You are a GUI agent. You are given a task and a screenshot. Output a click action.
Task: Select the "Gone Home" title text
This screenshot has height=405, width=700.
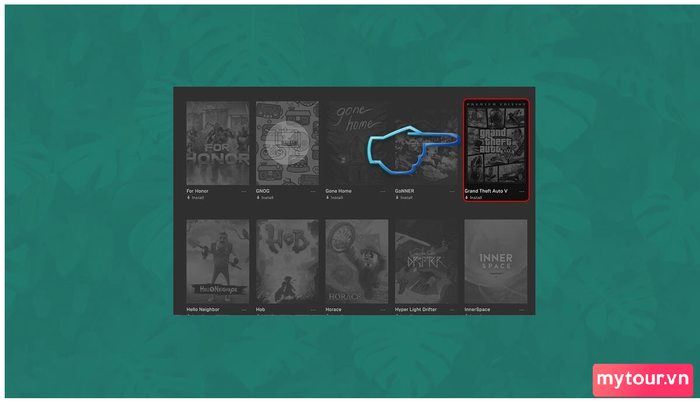click(x=338, y=191)
